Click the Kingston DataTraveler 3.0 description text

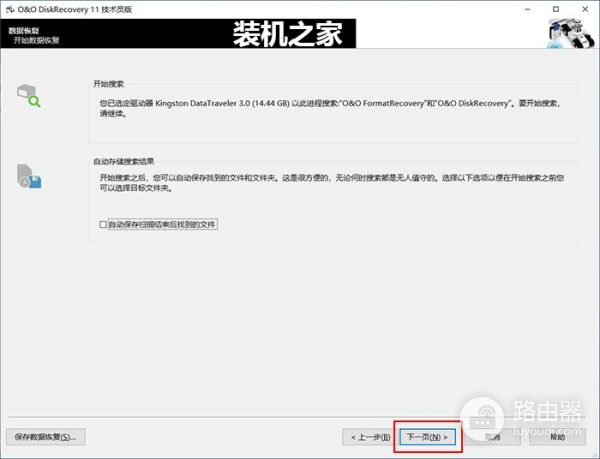[x=330, y=108]
